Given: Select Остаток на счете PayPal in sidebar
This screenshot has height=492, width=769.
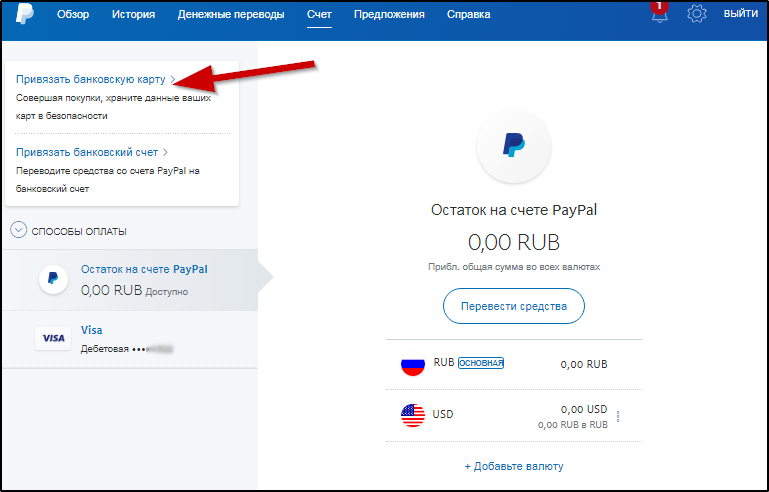Looking at the screenshot, I should (130, 280).
